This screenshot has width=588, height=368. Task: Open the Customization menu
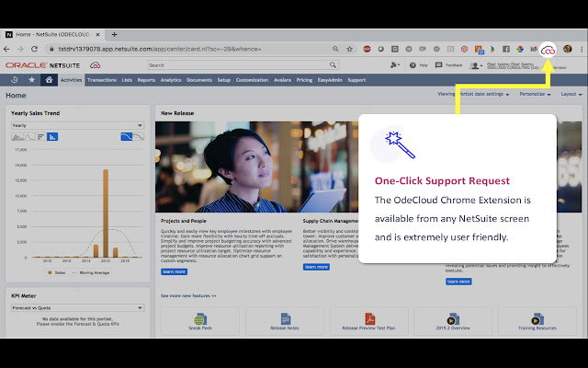point(252,80)
